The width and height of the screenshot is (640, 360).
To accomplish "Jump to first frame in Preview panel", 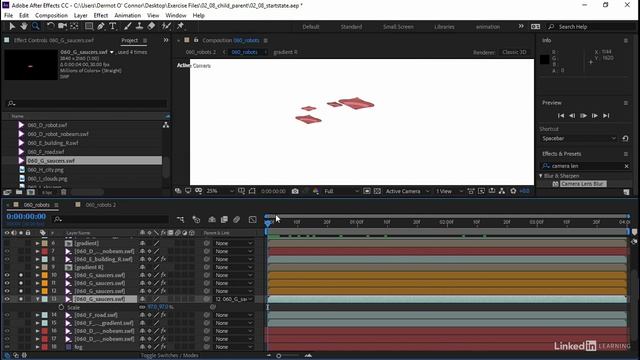I will [561, 116].
